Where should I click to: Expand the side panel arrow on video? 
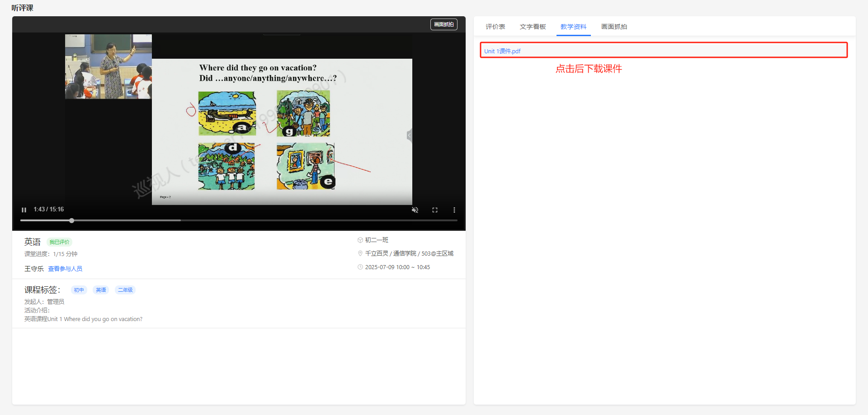[x=409, y=135]
